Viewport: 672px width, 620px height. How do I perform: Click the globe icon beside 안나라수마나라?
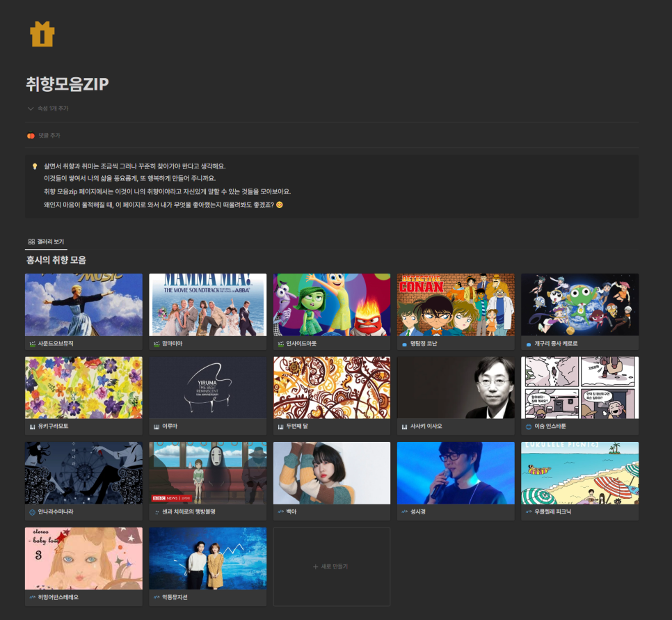(32, 512)
